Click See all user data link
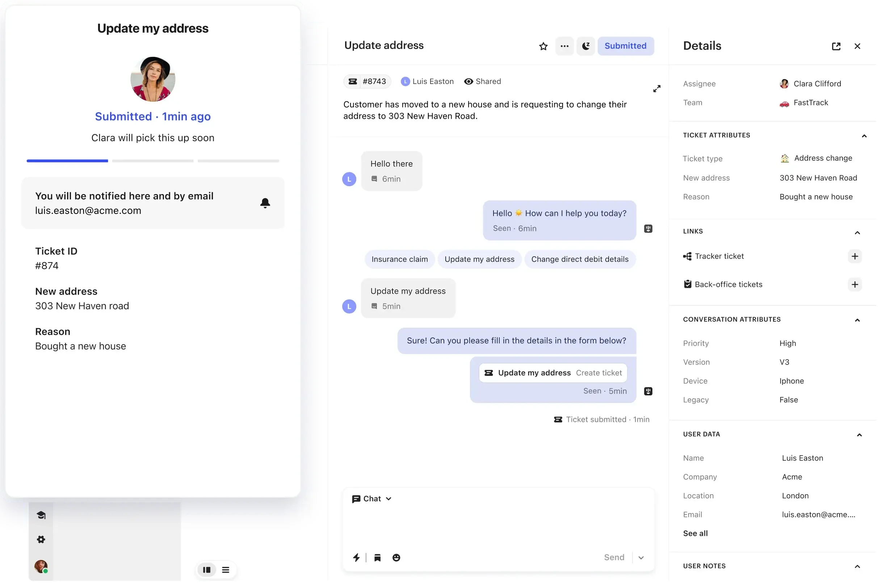This screenshot has width=882, height=588. pos(695,533)
